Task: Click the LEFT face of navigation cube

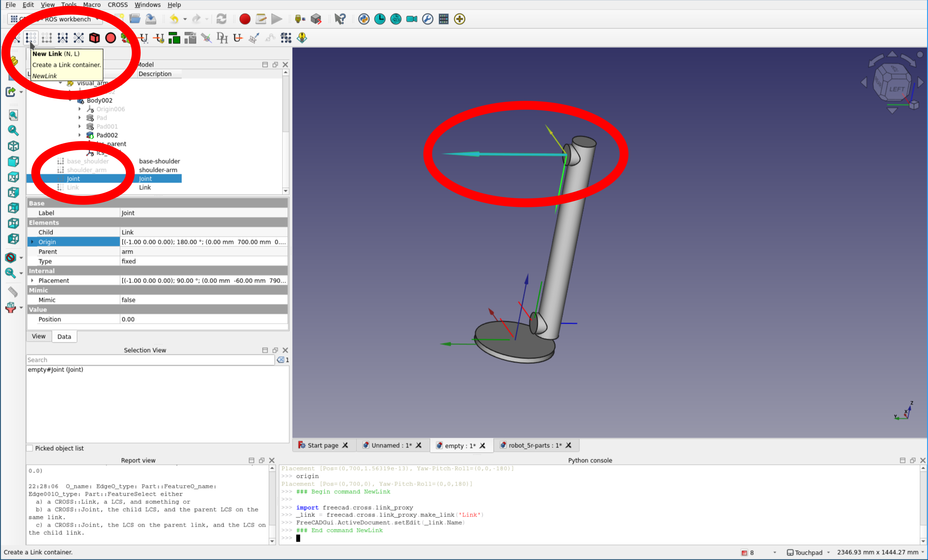Action: tap(897, 89)
